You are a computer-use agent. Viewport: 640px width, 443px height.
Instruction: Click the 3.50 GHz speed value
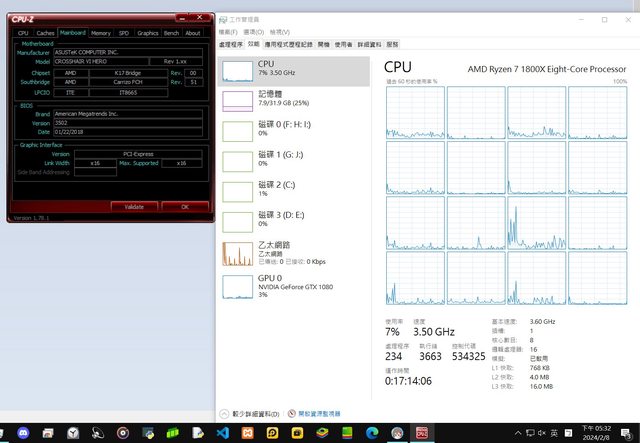(x=434, y=332)
